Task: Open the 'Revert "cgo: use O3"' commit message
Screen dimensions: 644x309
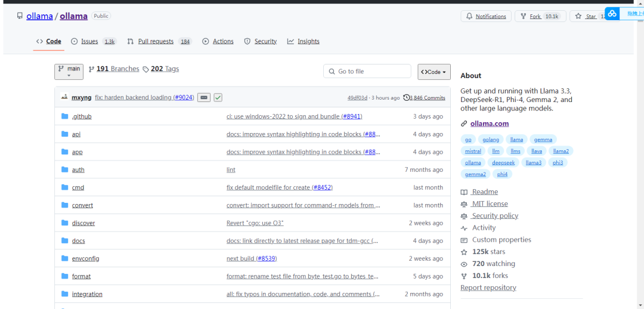Action: click(x=255, y=223)
